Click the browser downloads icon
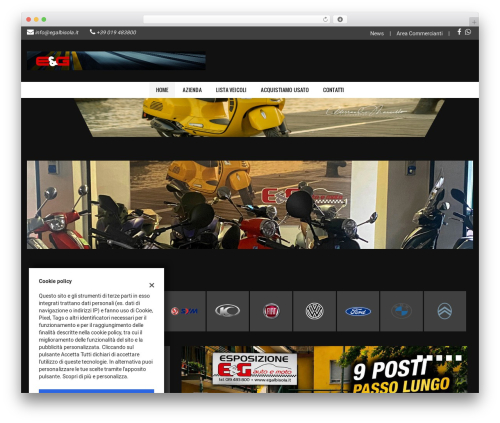 [340, 19]
